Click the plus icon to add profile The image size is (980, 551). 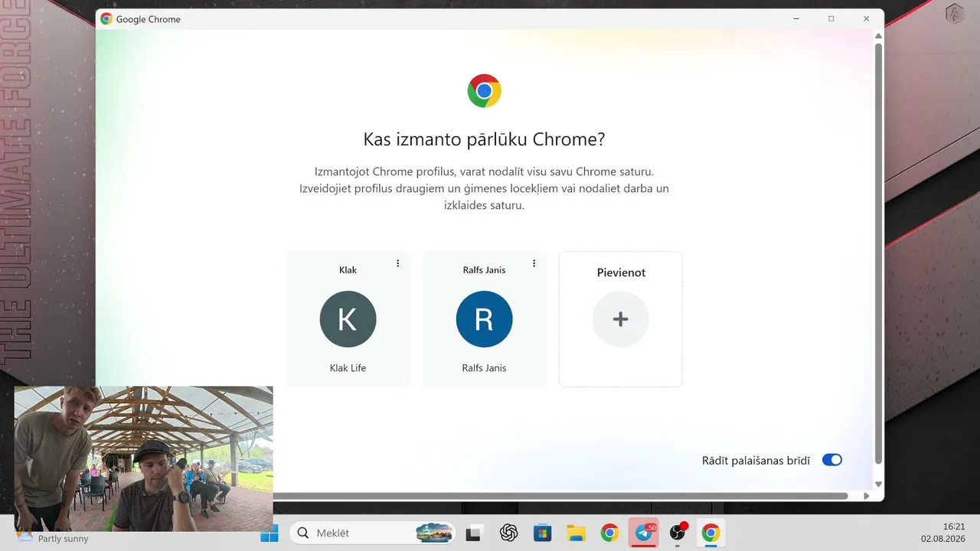point(620,319)
